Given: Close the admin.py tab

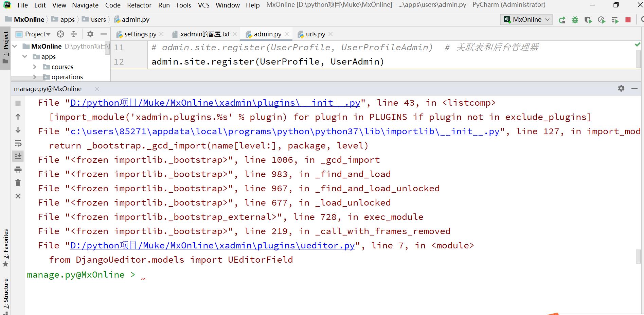Looking at the screenshot, I should 287,34.
